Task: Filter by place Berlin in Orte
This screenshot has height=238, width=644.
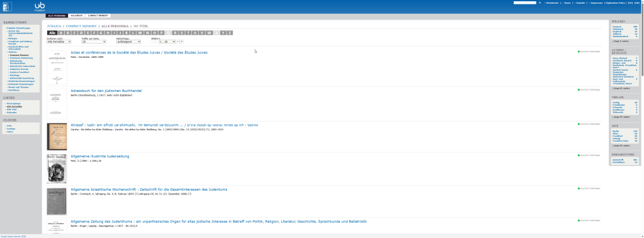Action: [616, 131]
